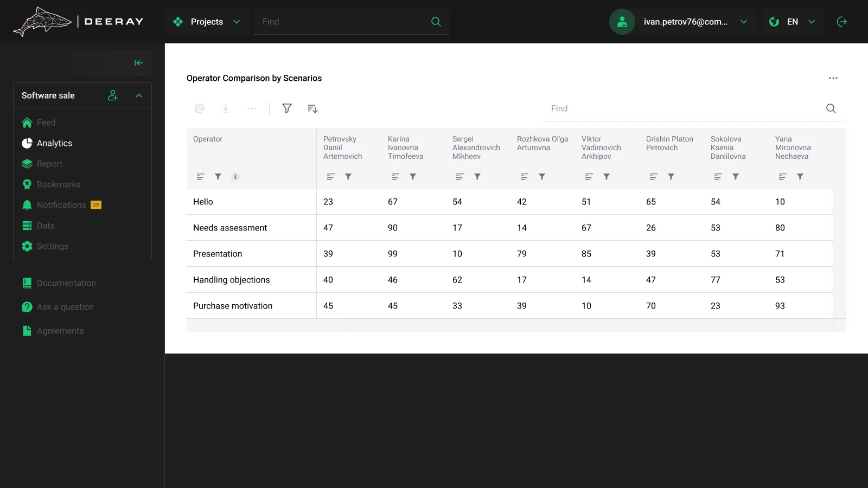Expand the Projects dropdown
The height and width of the screenshot is (488, 868).
(207, 22)
